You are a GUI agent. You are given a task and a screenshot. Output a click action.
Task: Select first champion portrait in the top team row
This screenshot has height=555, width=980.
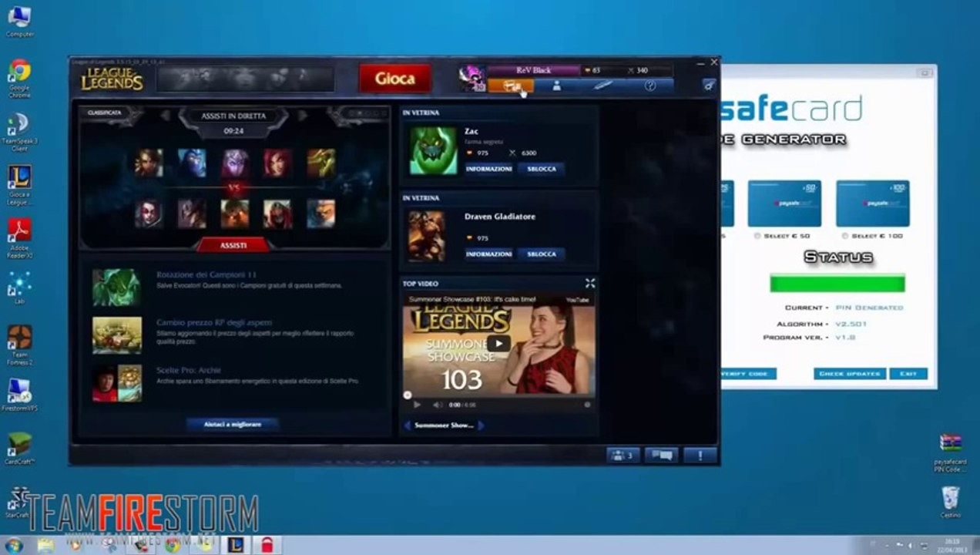coord(149,163)
